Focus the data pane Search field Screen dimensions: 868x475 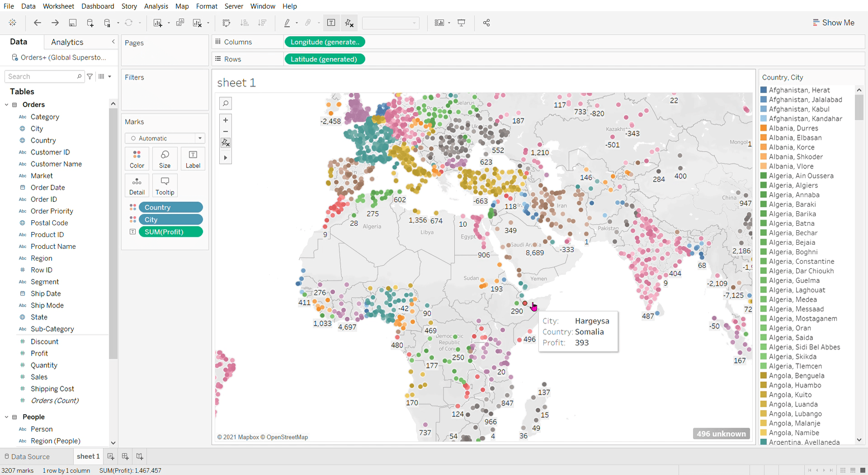tap(44, 76)
